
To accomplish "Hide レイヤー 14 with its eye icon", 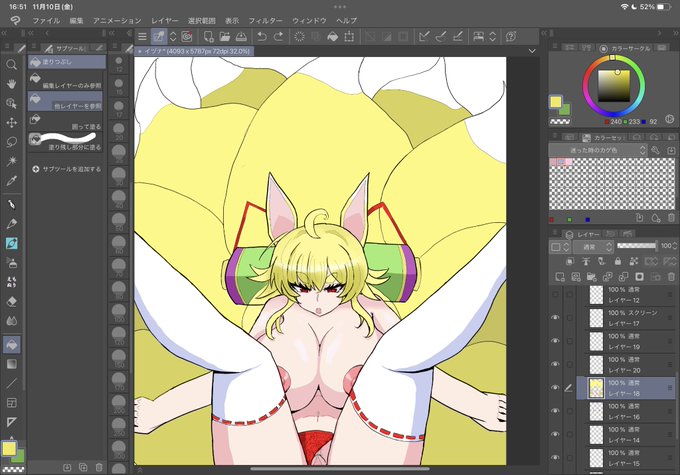I will pyautogui.click(x=555, y=434).
